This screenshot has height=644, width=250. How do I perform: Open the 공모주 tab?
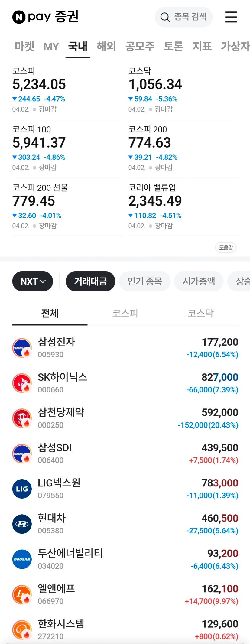(140, 47)
